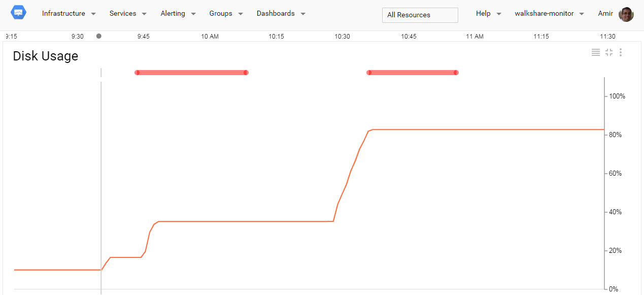
Task: Click the 40% axis label
Action: click(615, 212)
